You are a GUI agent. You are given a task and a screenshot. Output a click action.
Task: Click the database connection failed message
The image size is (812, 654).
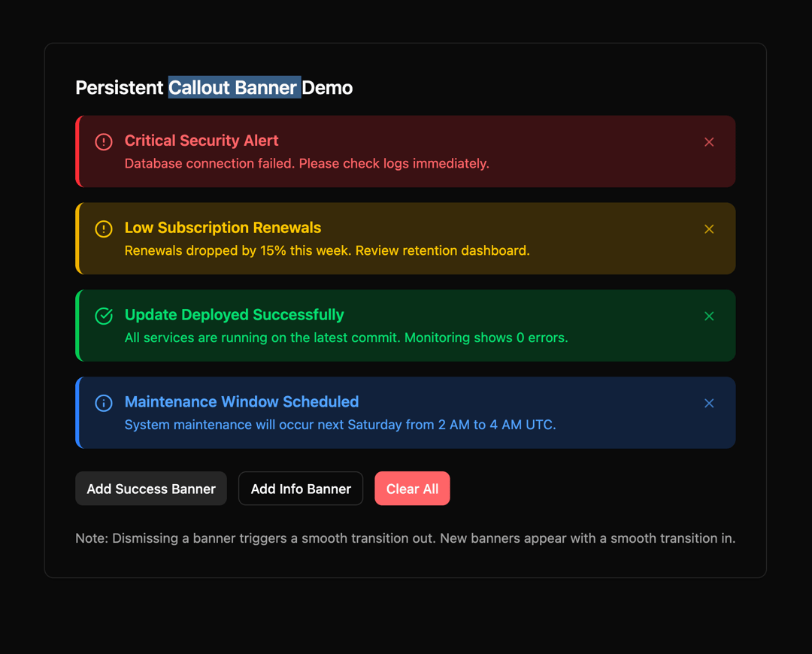pos(307,164)
